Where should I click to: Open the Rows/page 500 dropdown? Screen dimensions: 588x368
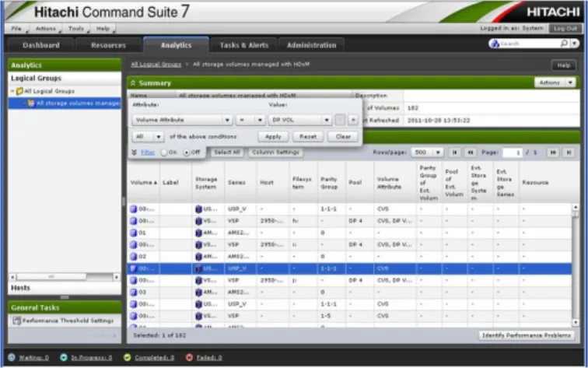click(x=427, y=152)
